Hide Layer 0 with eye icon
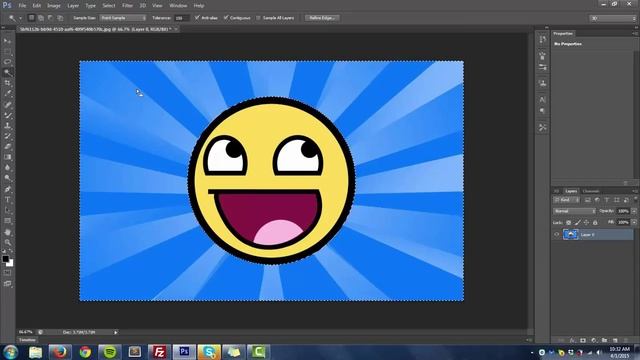 [x=556, y=234]
